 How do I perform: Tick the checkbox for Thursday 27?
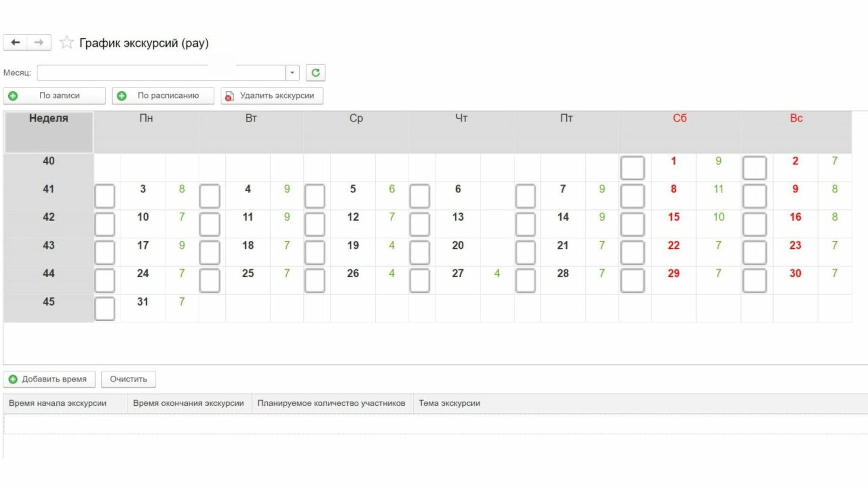click(420, 280)
